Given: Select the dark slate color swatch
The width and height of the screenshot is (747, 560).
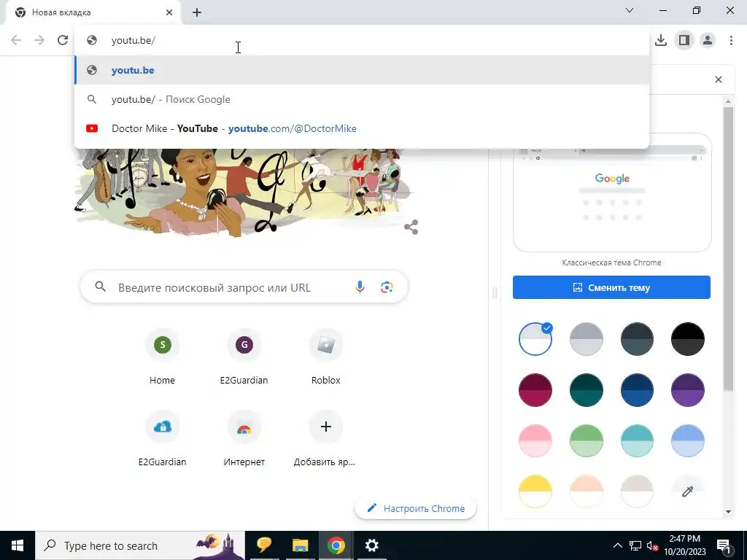Looking at the screenshot, I should click(637, 339).
